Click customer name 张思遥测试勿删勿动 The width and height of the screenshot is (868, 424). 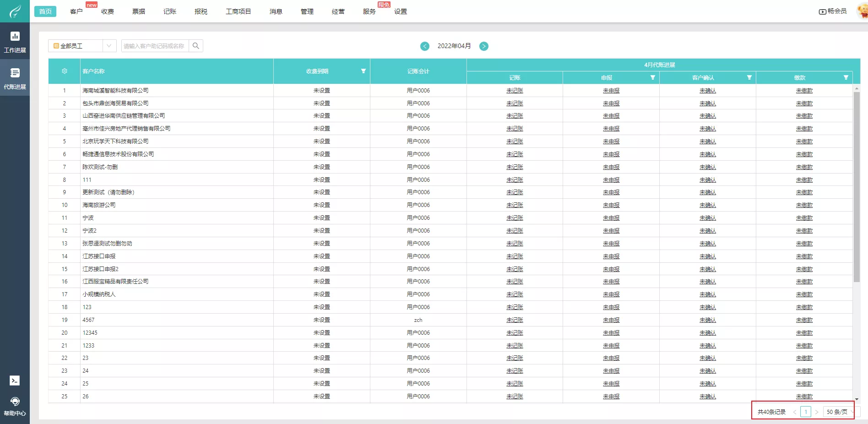[x=107, y=244]
